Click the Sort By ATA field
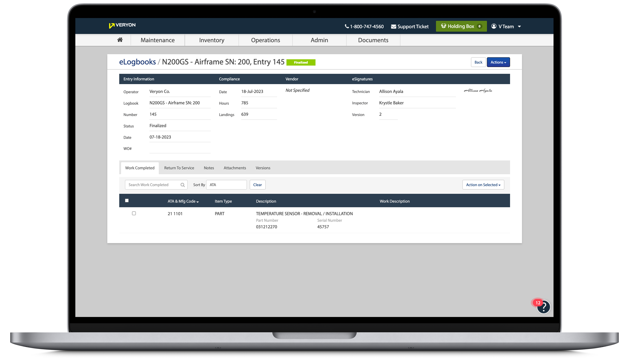 click(x=226, y=185)
